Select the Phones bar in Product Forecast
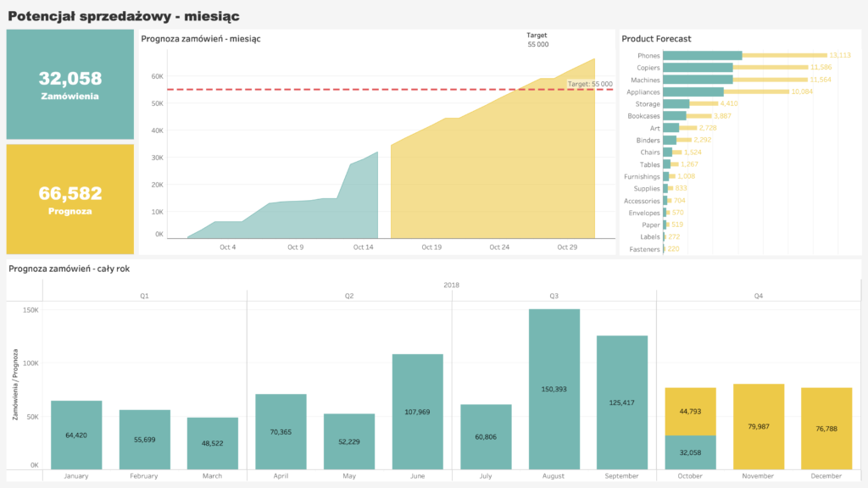The width and height of the screenshot is (868, 488). point(702,56)
